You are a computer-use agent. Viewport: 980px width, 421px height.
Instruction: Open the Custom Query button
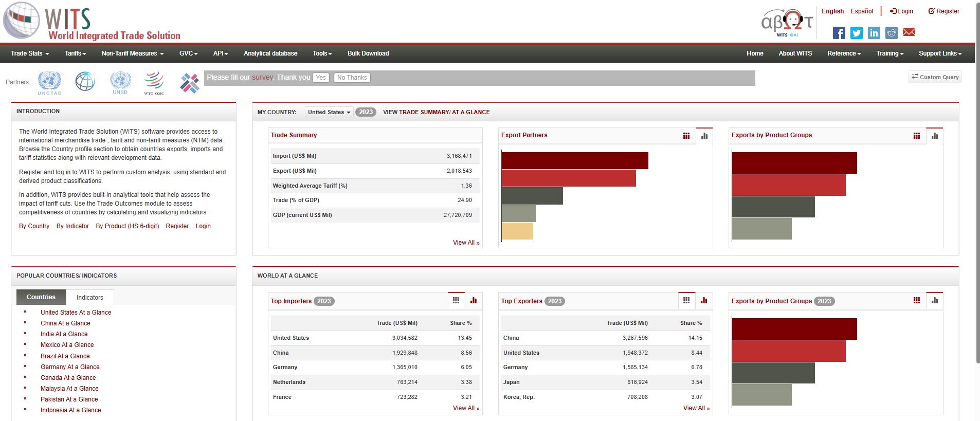[935, 77]
